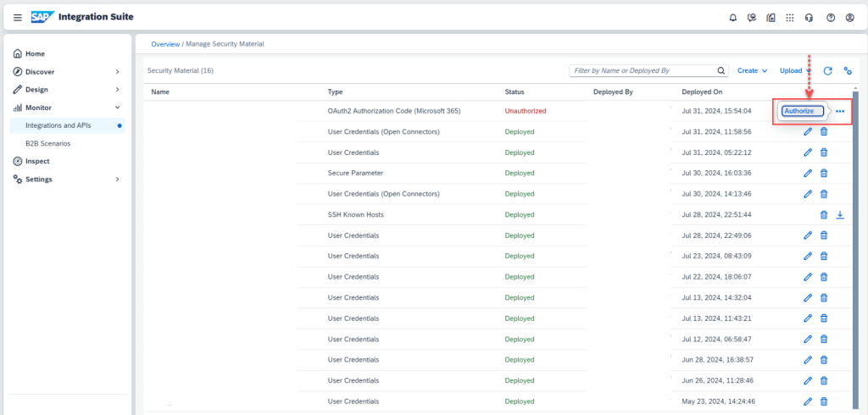
Task: Go to Home in the sidebar
Action: pyautogui.click(x=35, y=53)
